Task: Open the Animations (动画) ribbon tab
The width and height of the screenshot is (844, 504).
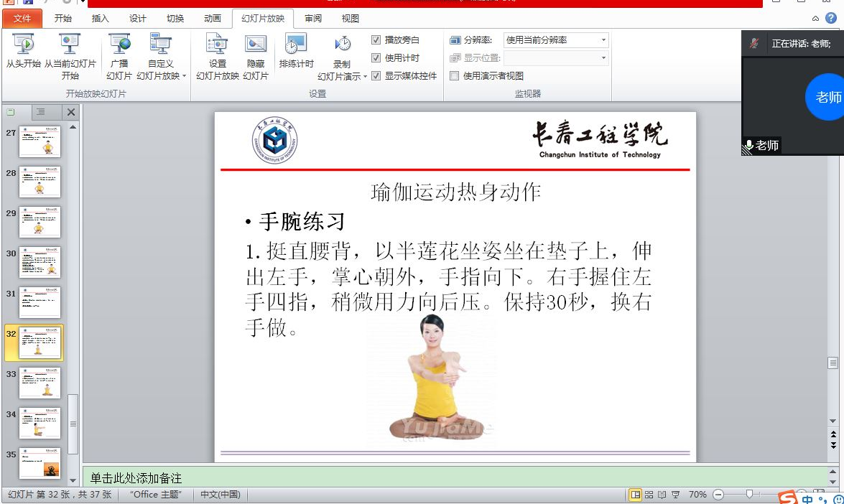Action: click(x=212, y=19)
